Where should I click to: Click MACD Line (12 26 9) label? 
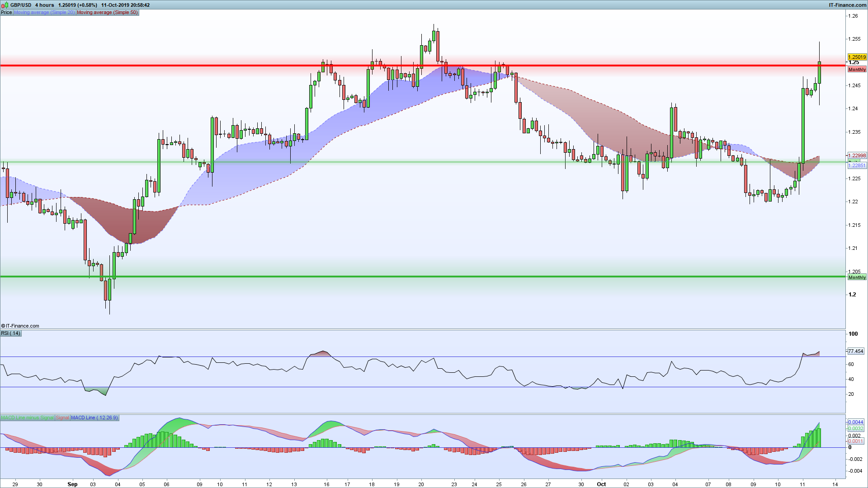(94, 418)
